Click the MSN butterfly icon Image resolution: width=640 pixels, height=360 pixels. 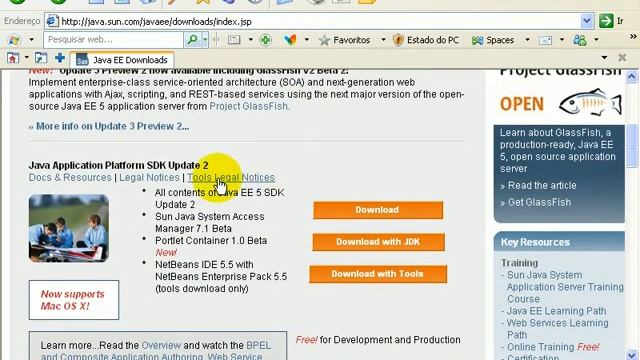pos(290,40)
